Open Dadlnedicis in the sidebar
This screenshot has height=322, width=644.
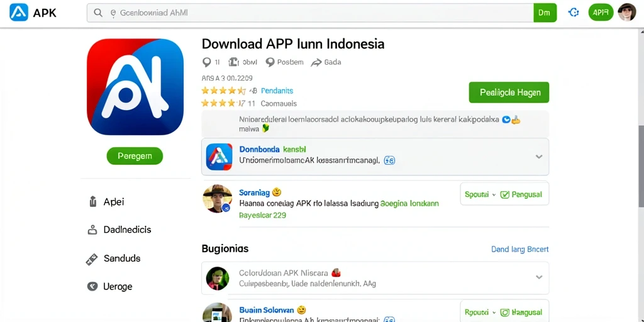(127, 230)
